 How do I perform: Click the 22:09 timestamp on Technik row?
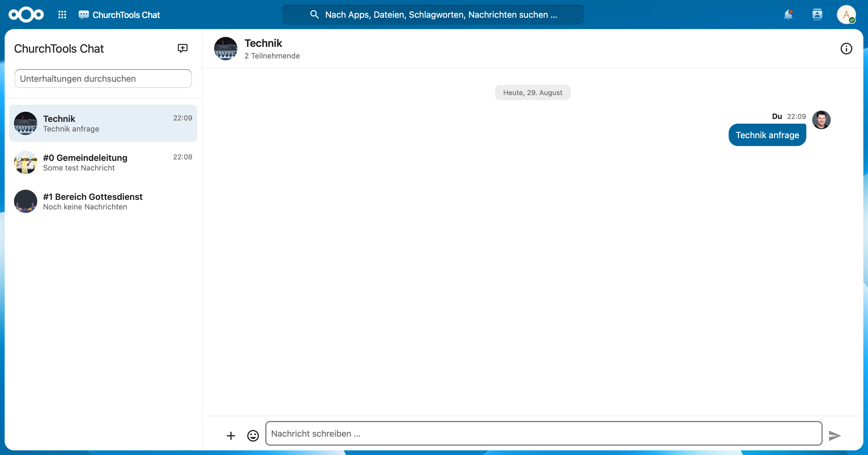[x=183, y=118]
